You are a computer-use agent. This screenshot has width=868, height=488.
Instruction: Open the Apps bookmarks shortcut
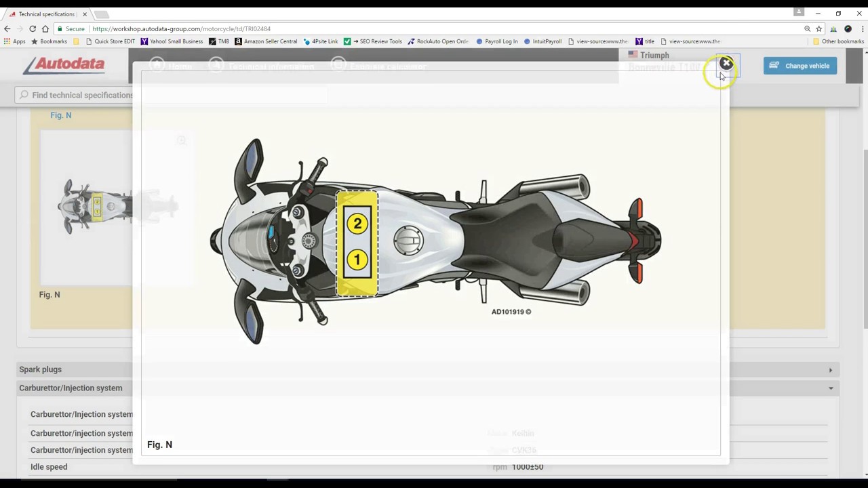(x=14, y=41)
